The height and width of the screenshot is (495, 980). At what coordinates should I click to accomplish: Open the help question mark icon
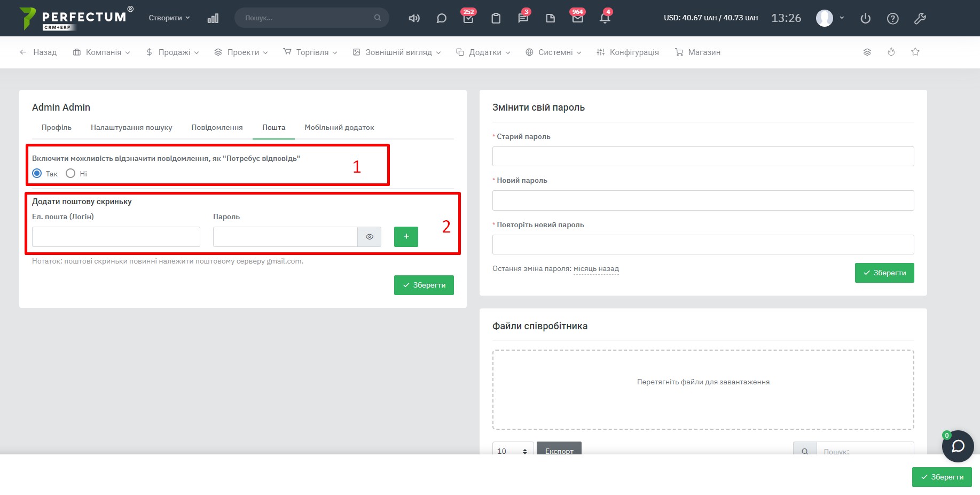(x=892, y=18)
